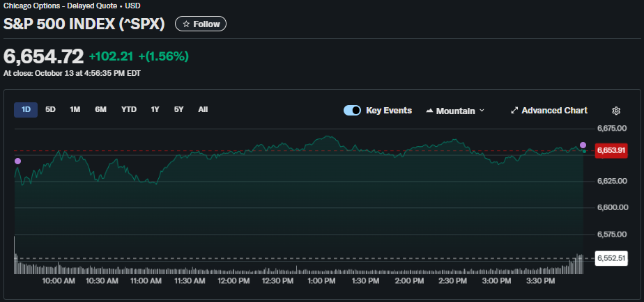Display the All time range

coord(203,109)
